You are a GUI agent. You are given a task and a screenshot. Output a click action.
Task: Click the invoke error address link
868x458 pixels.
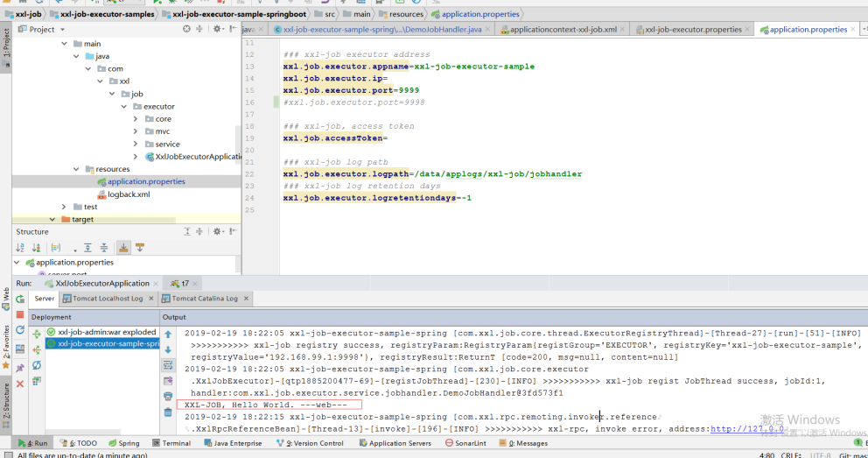click(747, 428)
